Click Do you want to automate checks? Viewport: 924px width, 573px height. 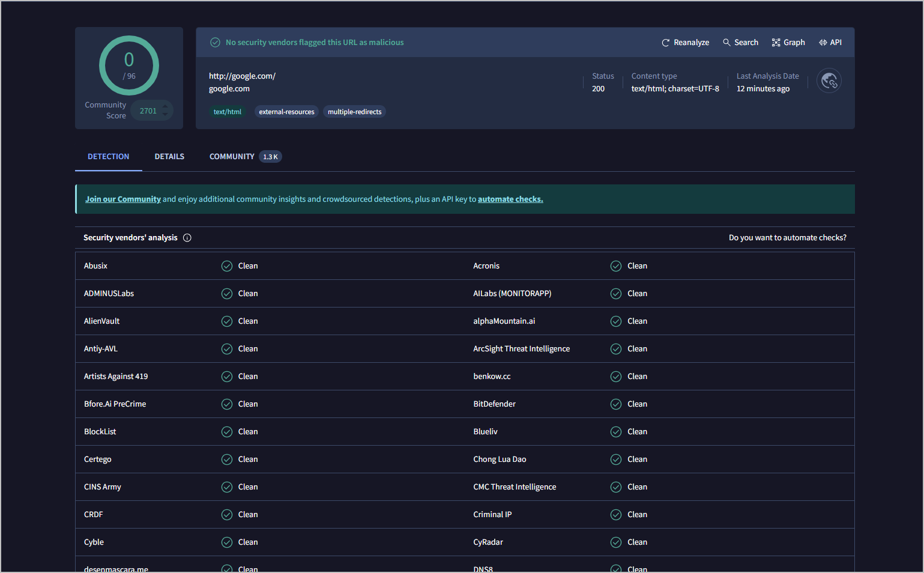pyautogui.click(x=788, y=238)
